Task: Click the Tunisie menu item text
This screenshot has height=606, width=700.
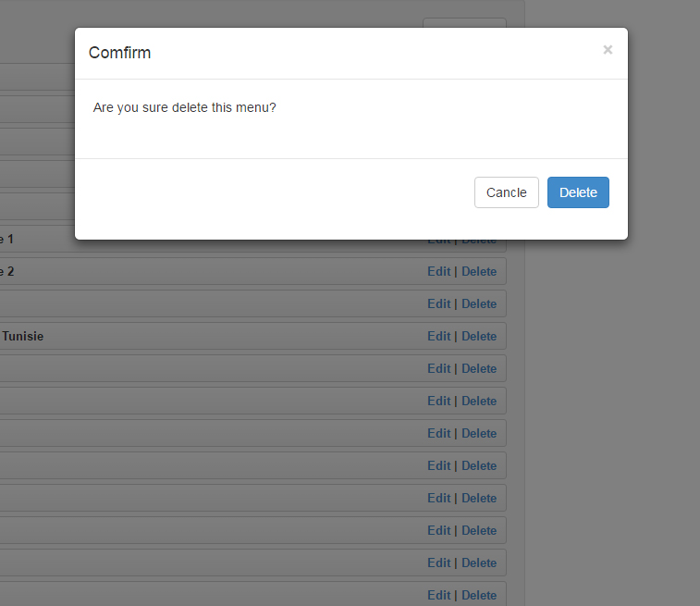Action: (23, 336)
